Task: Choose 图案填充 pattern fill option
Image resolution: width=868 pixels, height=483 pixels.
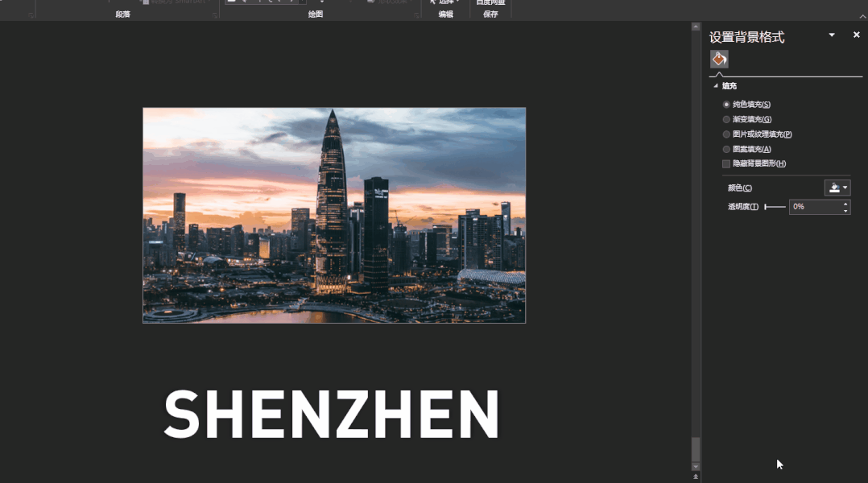Action: pos(726,150)
